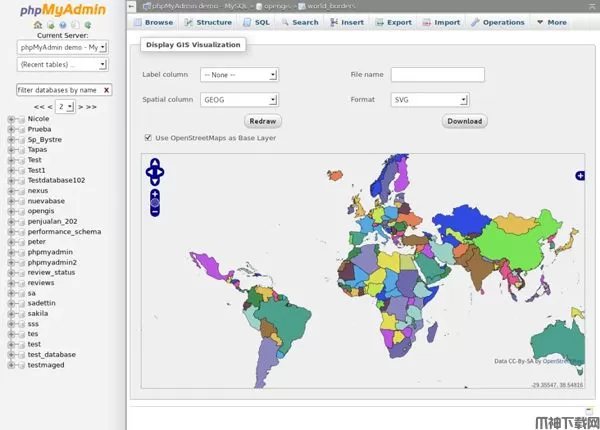Click the last page >> navigation arrows

click(x=90, y=106)
